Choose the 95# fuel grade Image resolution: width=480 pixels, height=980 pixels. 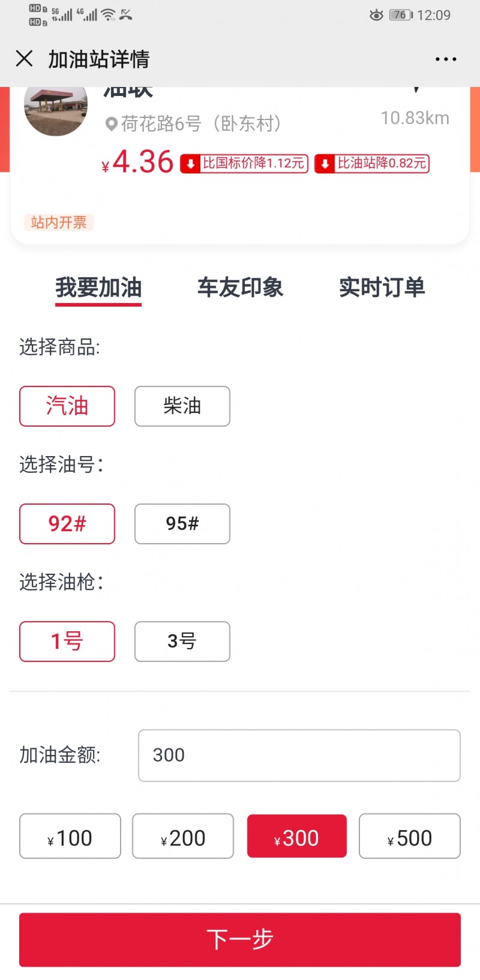pos(182,524)
